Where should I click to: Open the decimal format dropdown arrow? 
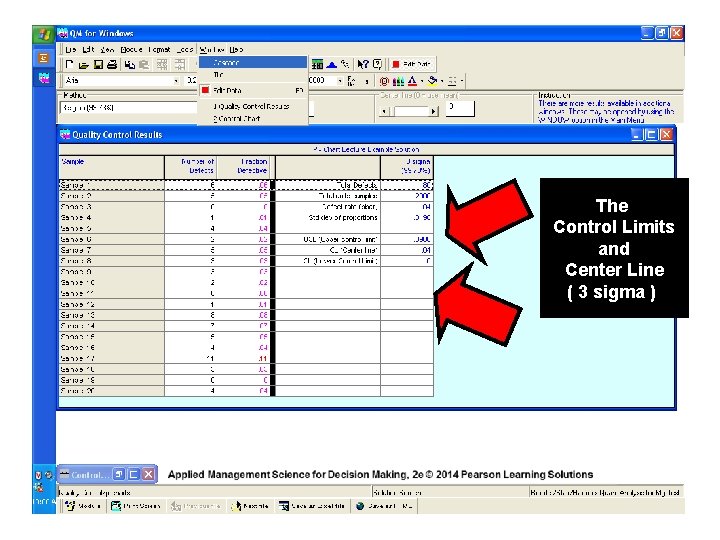coord(340,81)
